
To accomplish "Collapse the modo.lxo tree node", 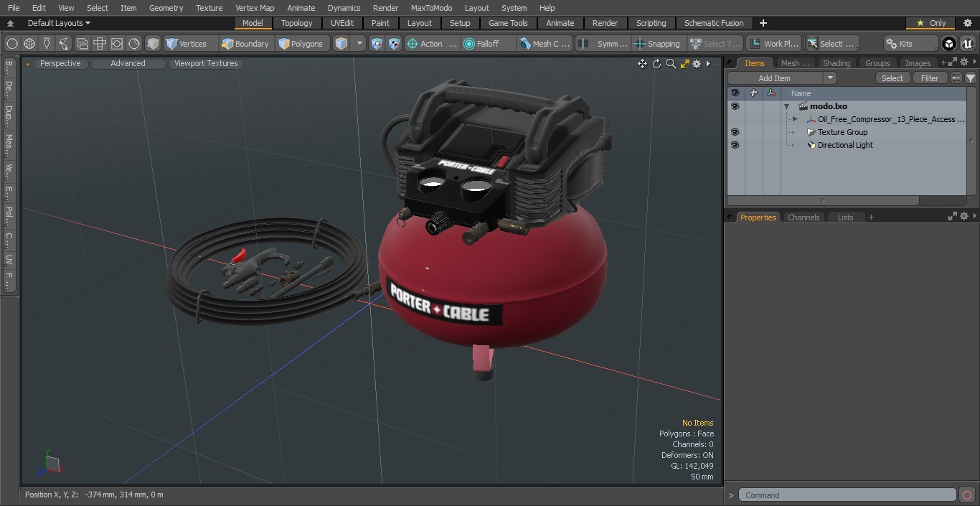I will pyautogui.click(x=786, y=106).
